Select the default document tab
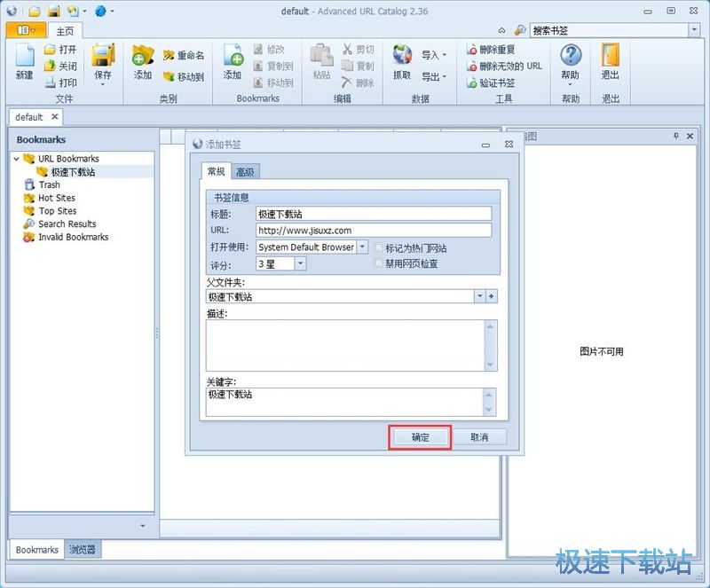 (x=29, y=117)
